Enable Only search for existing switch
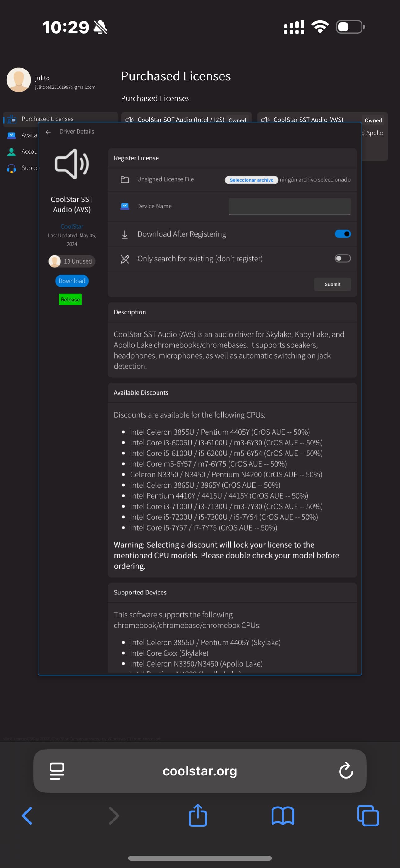400x868 pixels. pos(342,259)
